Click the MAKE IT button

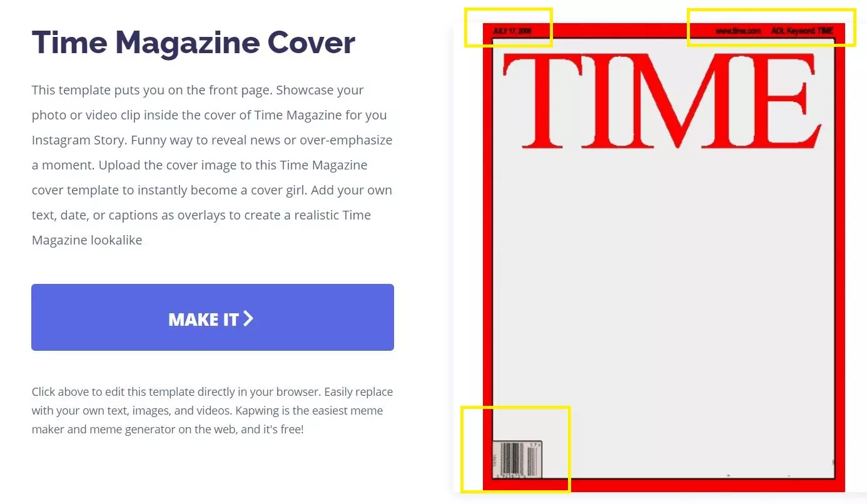pos(213,318)
